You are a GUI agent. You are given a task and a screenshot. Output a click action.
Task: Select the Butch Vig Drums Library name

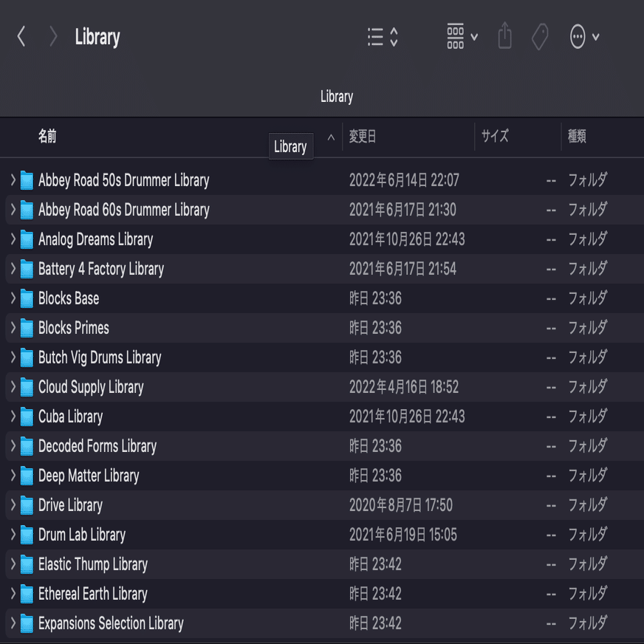tap(100, 357)
